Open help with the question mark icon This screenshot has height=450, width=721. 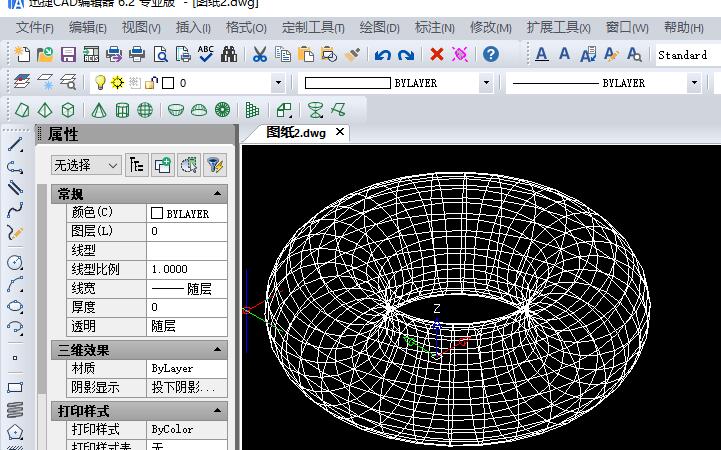[491, 54]
